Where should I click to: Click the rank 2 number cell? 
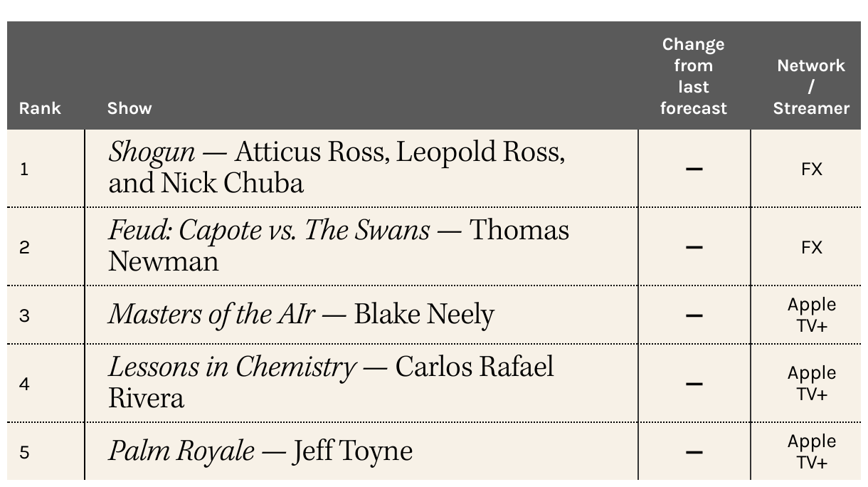[x=25, y=248]
